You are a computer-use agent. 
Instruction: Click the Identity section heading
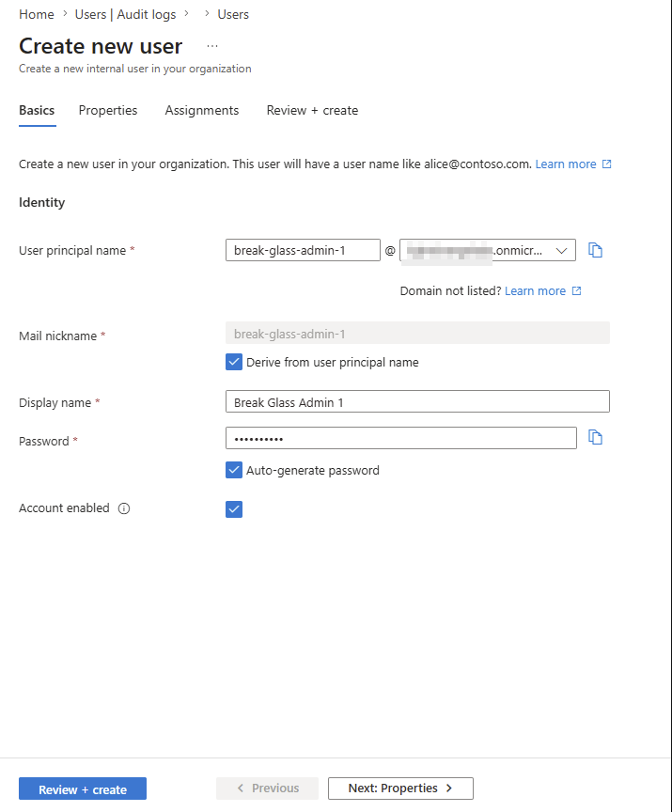42,202
